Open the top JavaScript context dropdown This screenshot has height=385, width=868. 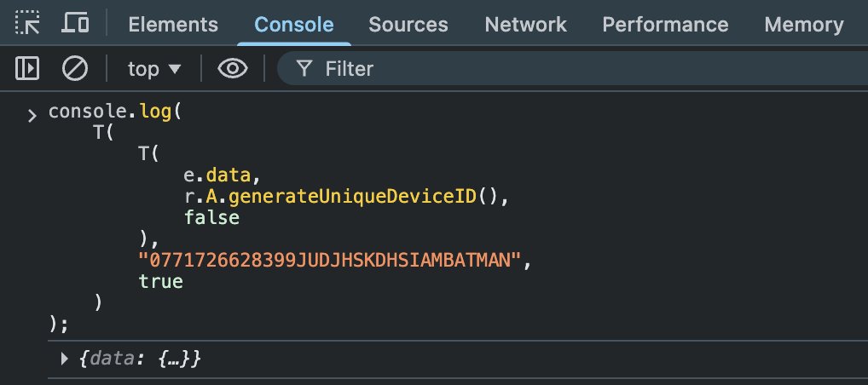pos(153,69)
